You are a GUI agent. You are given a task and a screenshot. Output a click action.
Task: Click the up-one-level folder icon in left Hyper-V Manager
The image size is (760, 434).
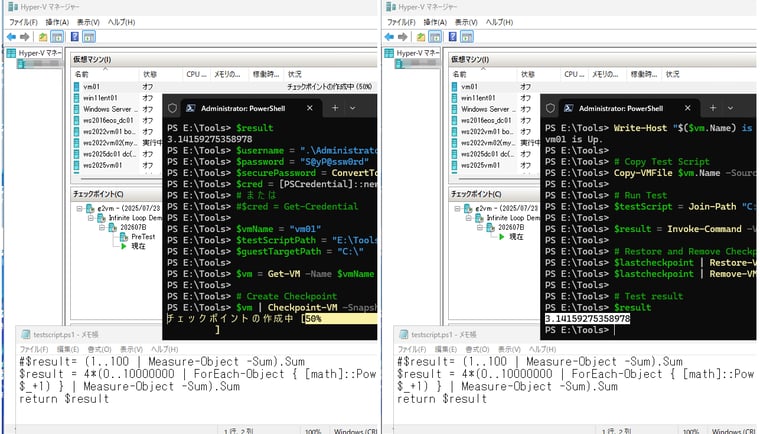(x=43, y=36)
